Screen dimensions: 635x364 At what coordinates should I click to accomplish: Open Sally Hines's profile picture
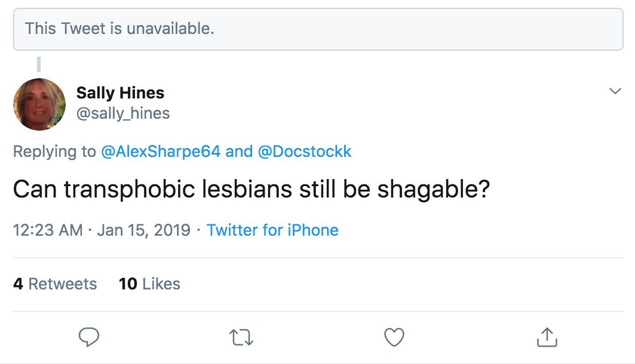tap(39, 104)
